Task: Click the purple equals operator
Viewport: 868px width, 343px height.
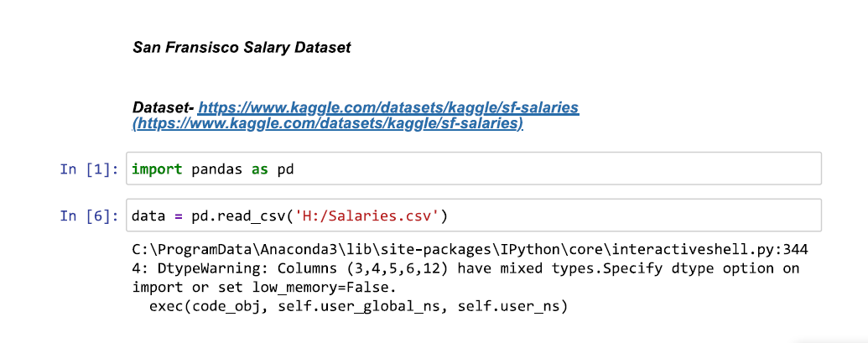Action: [x=179, y=216]
